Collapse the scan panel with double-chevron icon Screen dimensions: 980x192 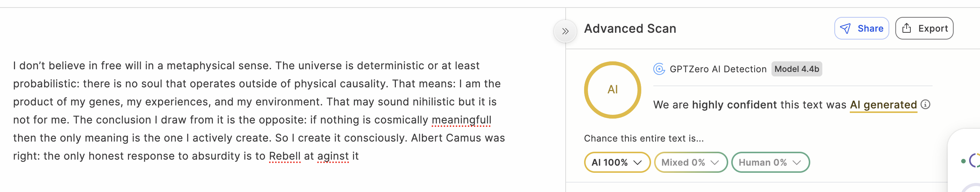565,31
